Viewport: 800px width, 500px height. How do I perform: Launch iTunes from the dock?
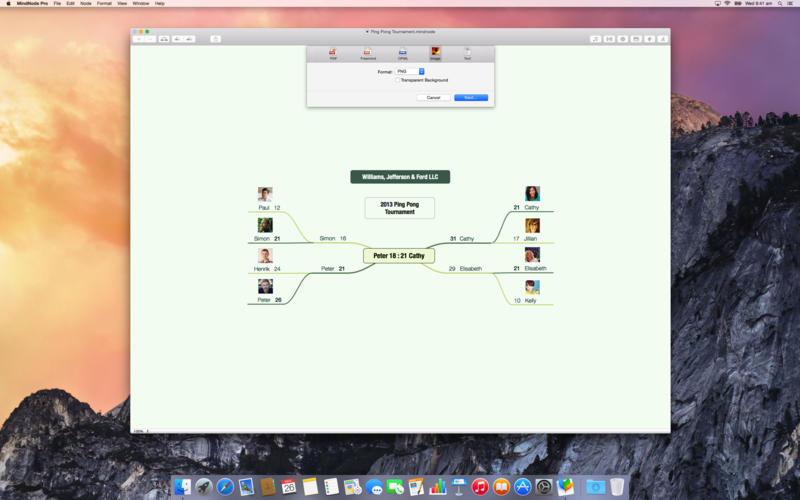(x=480, y=487)
